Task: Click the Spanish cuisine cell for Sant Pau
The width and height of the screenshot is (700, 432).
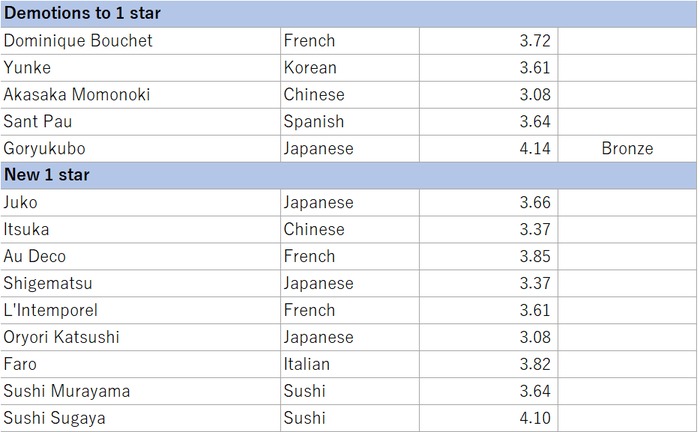Action: (350, 122)
